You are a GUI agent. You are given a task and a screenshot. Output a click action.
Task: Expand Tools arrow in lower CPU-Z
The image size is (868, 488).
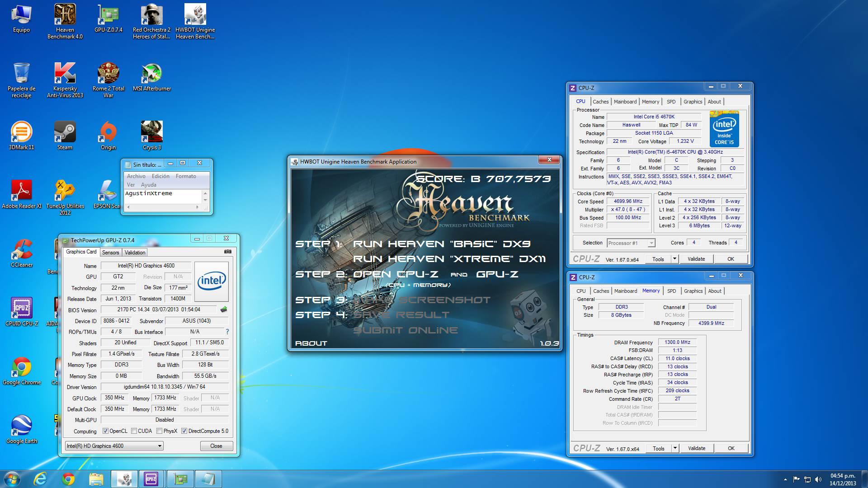[x=675, y=448]
